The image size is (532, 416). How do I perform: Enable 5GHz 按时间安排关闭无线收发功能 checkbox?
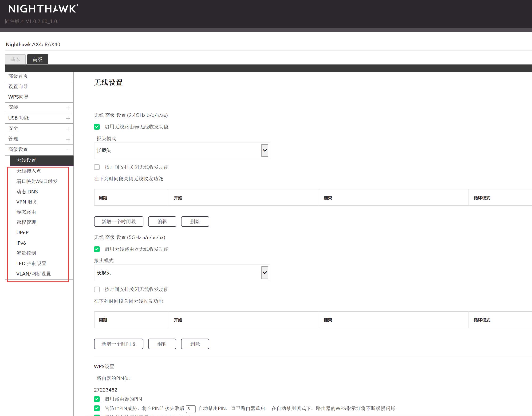[97, 289]
